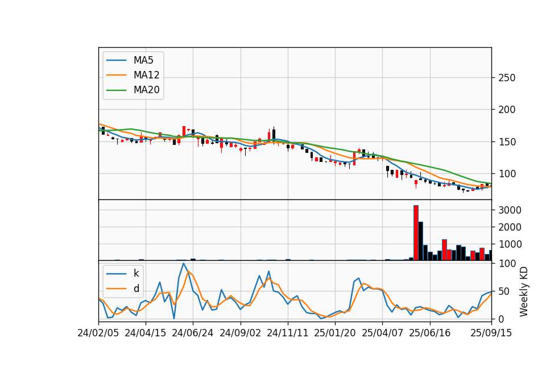Click the tall black volume bar beside the peak
The height and width of the screenshot is (392, 546).
pos(421,241)
